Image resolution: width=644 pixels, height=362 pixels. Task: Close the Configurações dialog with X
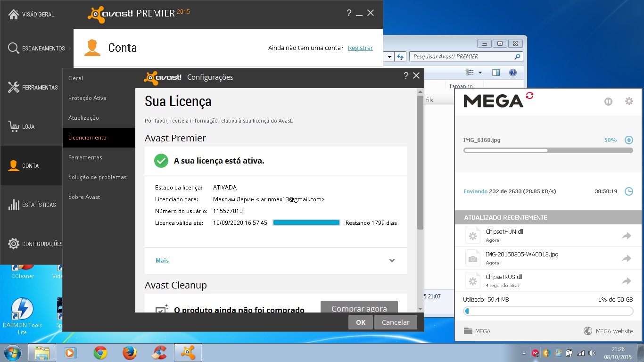tap(416, 75)
